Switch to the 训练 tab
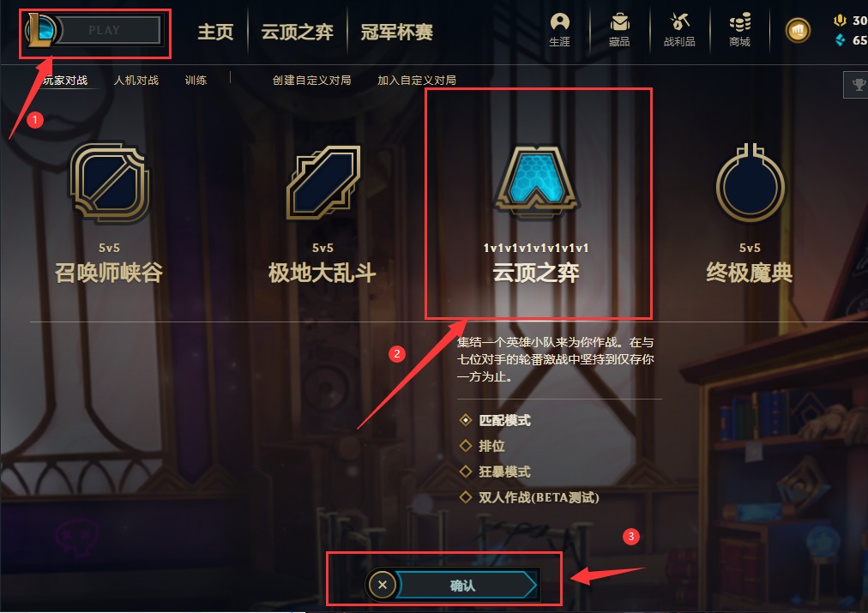The width and height of the screenshot is (868, 613). pyautogui.click(x=196, y=81)
